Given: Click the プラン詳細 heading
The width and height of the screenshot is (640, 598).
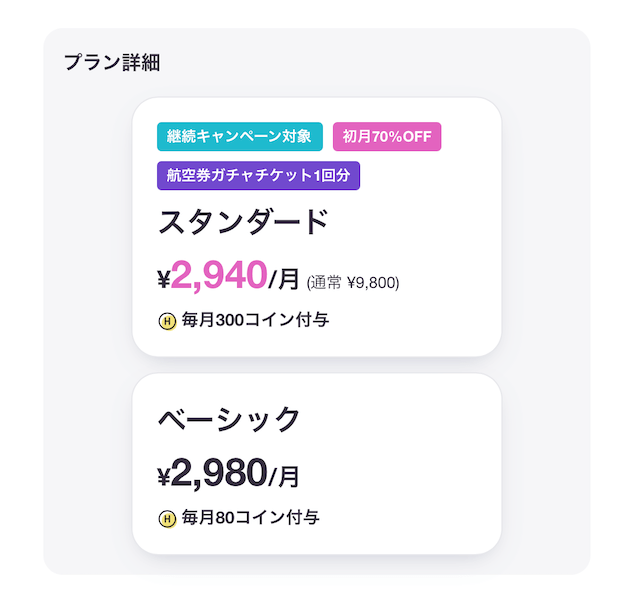Looking at the screenshot, I should point(112,62).
